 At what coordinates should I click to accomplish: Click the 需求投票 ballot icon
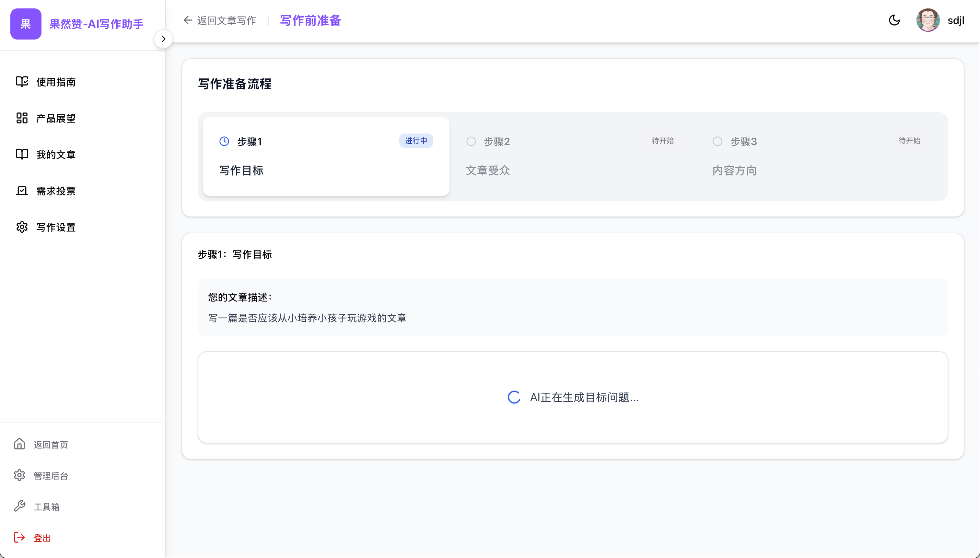pyautogui.click(x=22, y=191)
